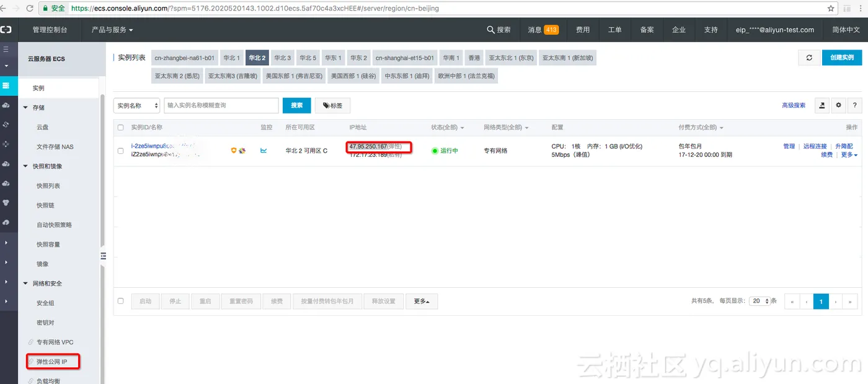The height and width of the screenshot is (384, 868).
Task: Toggle the bottom batch-action checkbox
Action: tap(121, 301)
